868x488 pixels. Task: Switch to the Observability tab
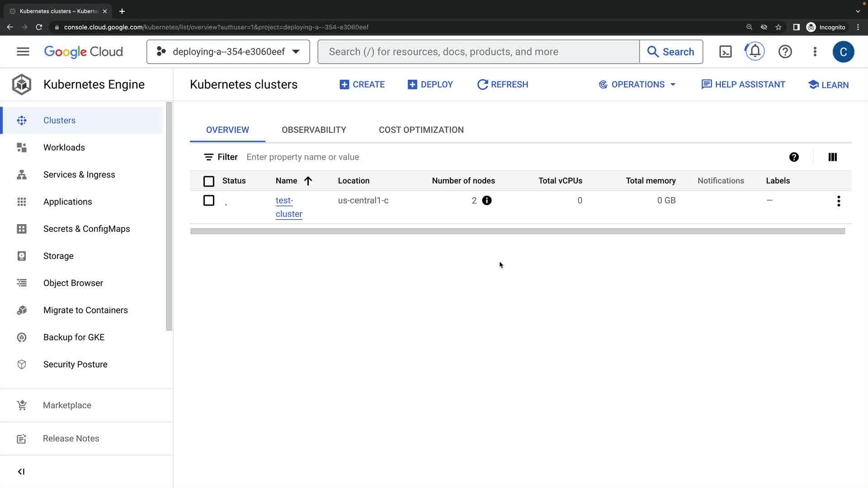coord(314,130)
